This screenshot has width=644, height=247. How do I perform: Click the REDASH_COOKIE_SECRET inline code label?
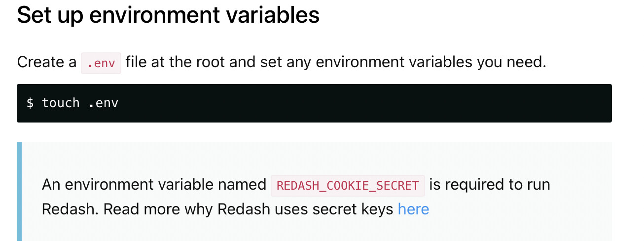(348, 186)
